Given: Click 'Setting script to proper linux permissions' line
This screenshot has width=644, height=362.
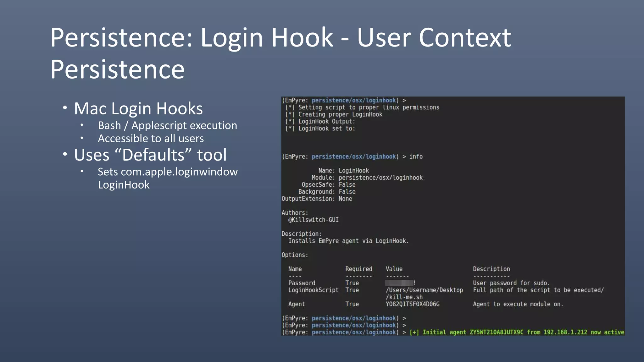Looking at the screenshot, I should pos(369,107).
